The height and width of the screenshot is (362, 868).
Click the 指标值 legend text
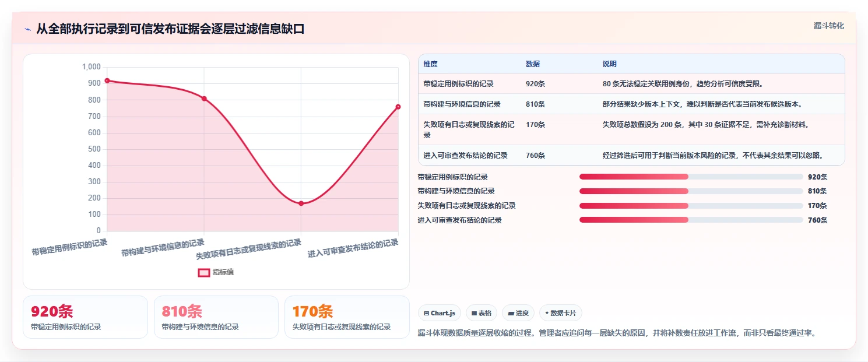point(223,272)
